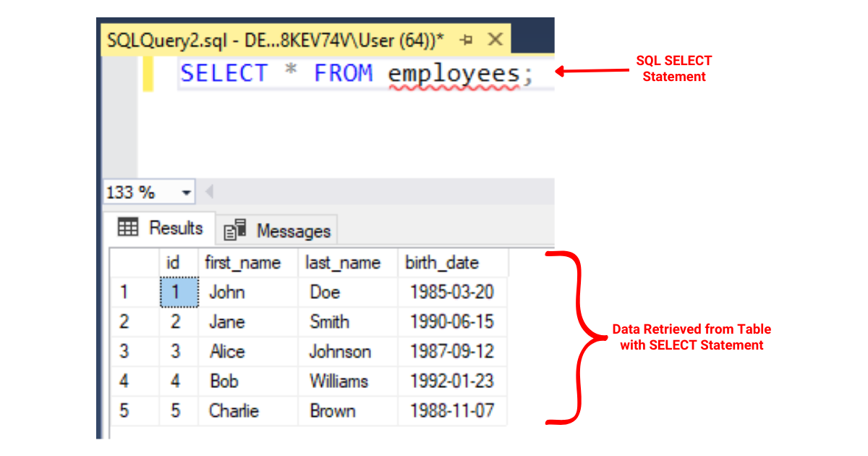
Task: Click the 1985-03-20 birth date cell
Action: (453, 292)
